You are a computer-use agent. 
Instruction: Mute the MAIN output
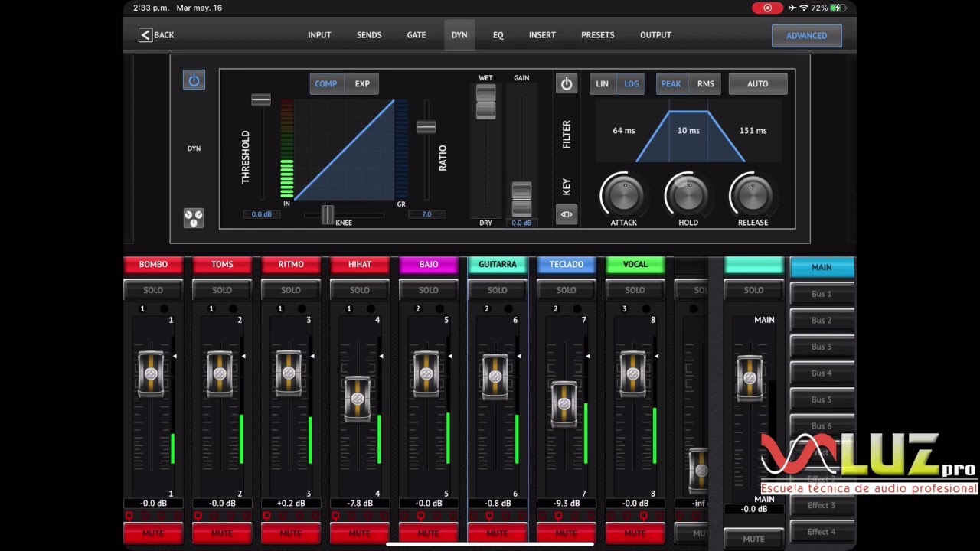(x=753, y=539)
